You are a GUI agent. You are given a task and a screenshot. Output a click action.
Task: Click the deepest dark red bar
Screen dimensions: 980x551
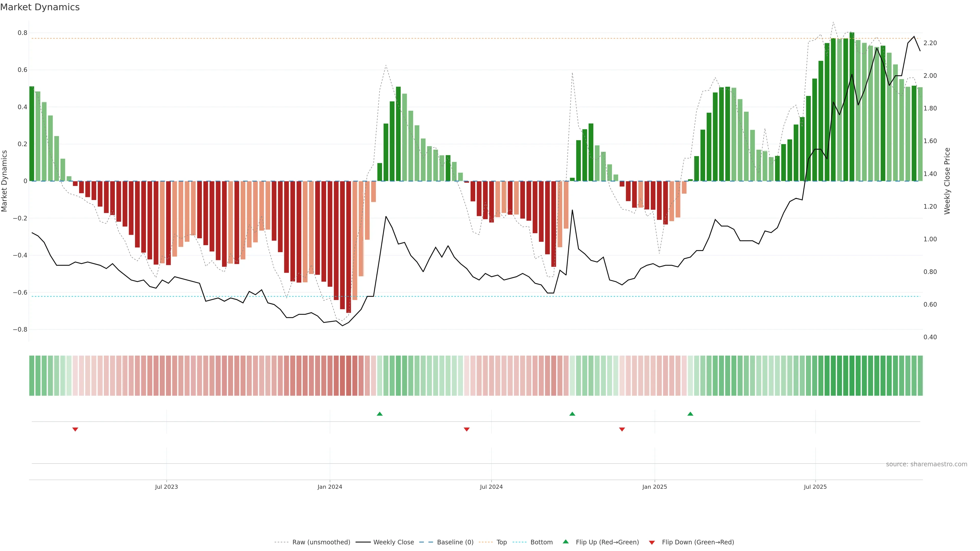pyautogui.click(x=348, y=247)
